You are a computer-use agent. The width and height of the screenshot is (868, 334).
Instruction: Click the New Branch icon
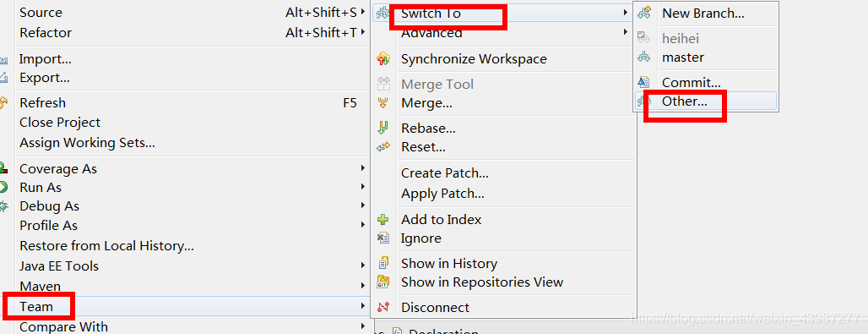643,13
